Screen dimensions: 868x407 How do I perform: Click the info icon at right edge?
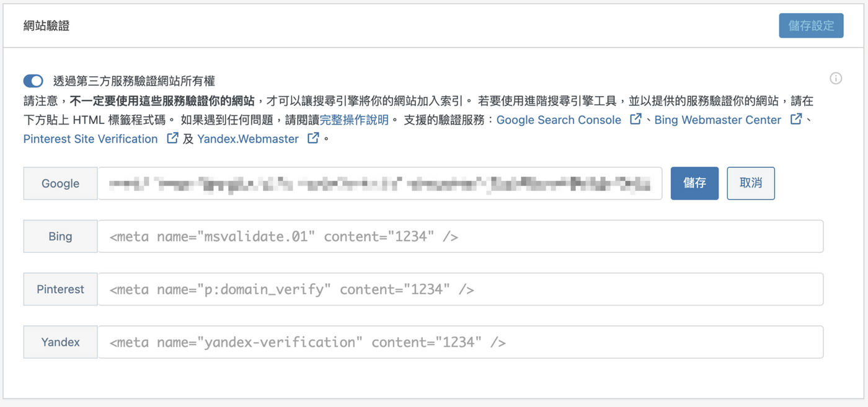836,79
